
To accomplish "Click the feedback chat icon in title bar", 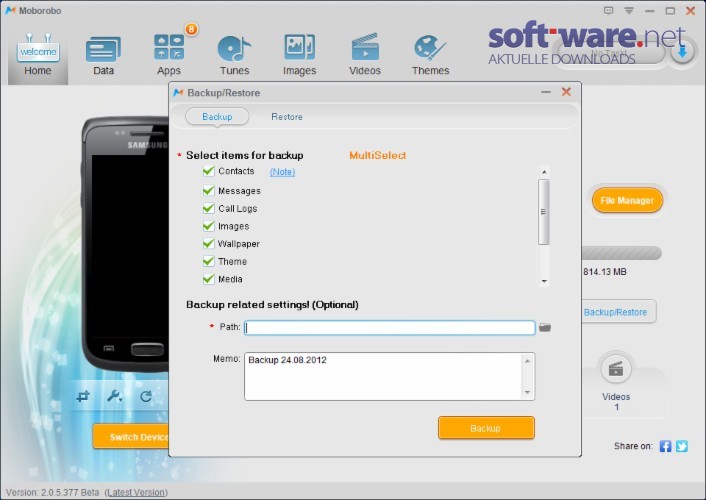I will (608, 10).
